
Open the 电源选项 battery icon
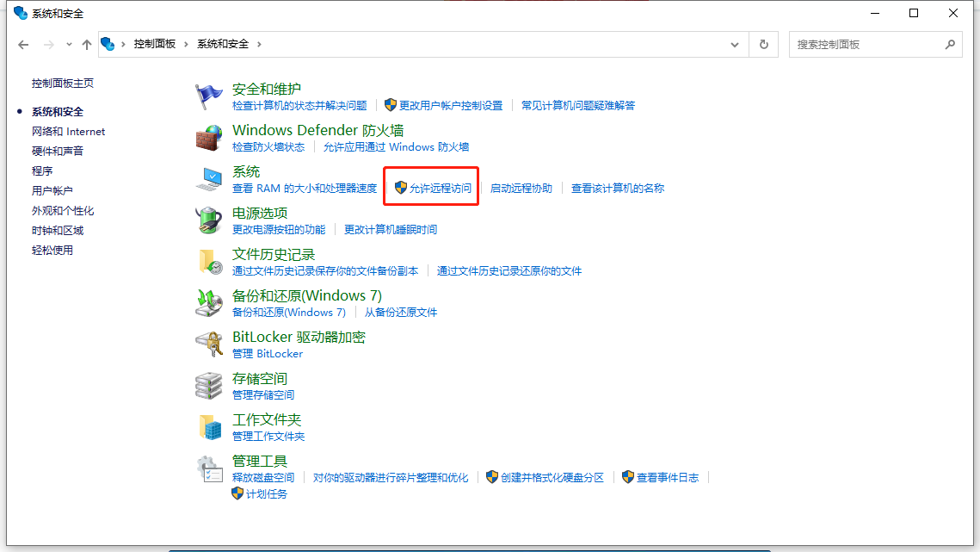click(209, 220)
